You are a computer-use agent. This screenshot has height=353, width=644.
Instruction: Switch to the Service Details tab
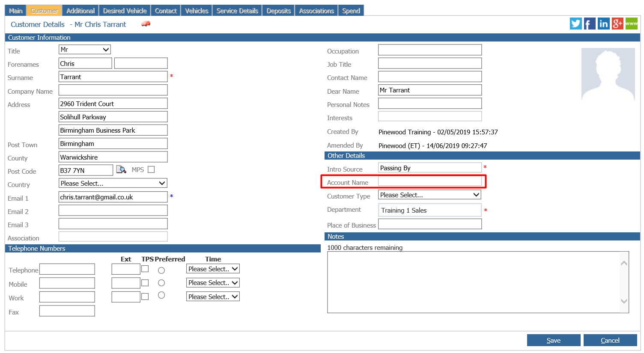(x=237, y=11)
